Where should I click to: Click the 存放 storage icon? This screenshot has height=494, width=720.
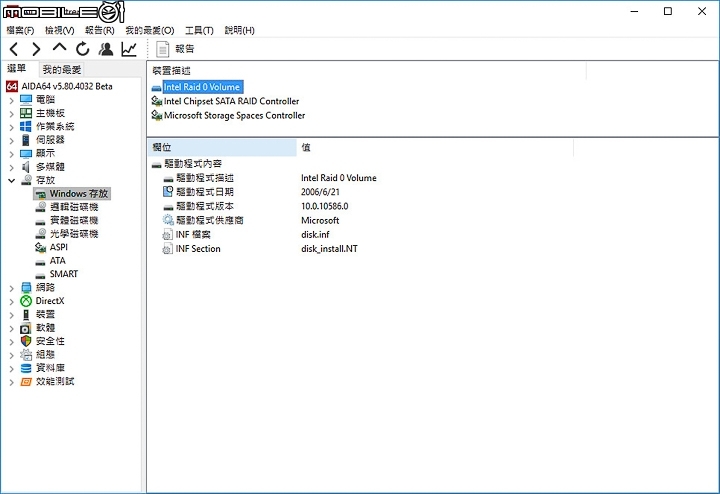(x=27, y=180)
